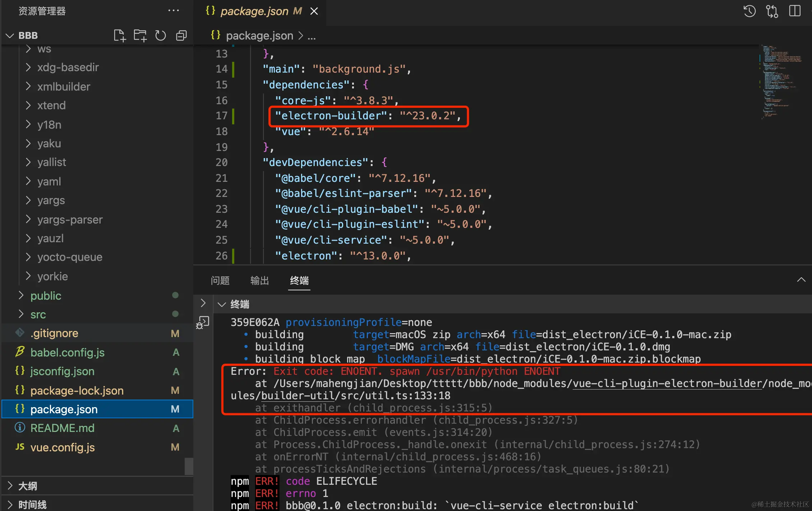Click line number 17 in gutter
Image resolution: width=812 pixels, height=511 pixels.
(x=221, y=116)
